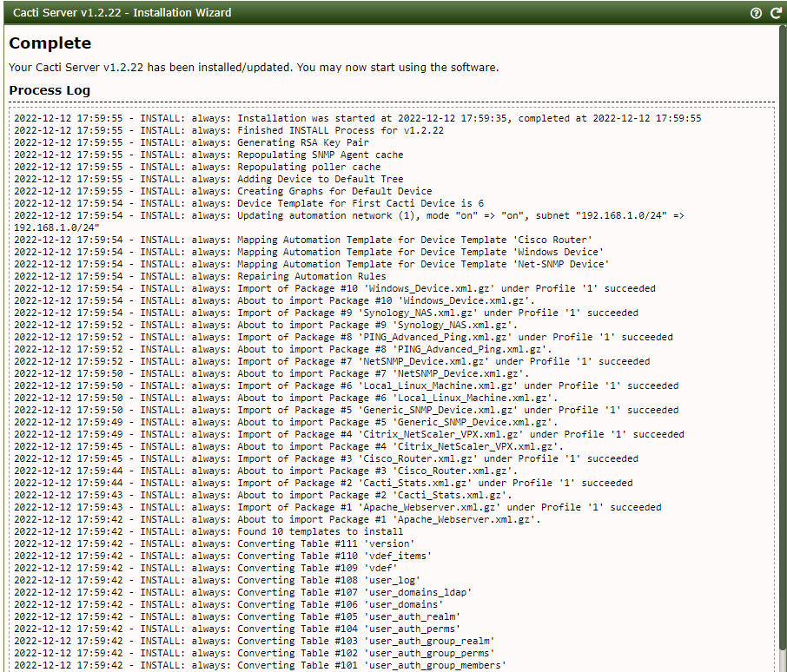Select the 'Complete' heading
The height and width of the screenshot is (672, 787).
pos(50,43)
